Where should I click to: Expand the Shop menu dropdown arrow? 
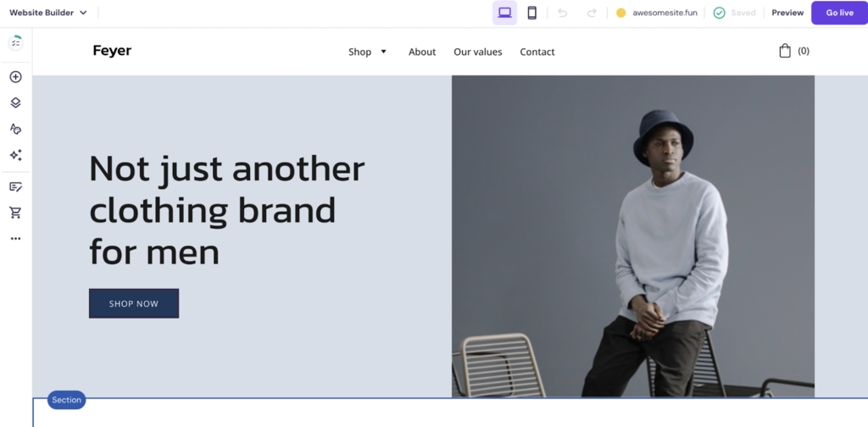pyautogui.click(x=383, y=52)
